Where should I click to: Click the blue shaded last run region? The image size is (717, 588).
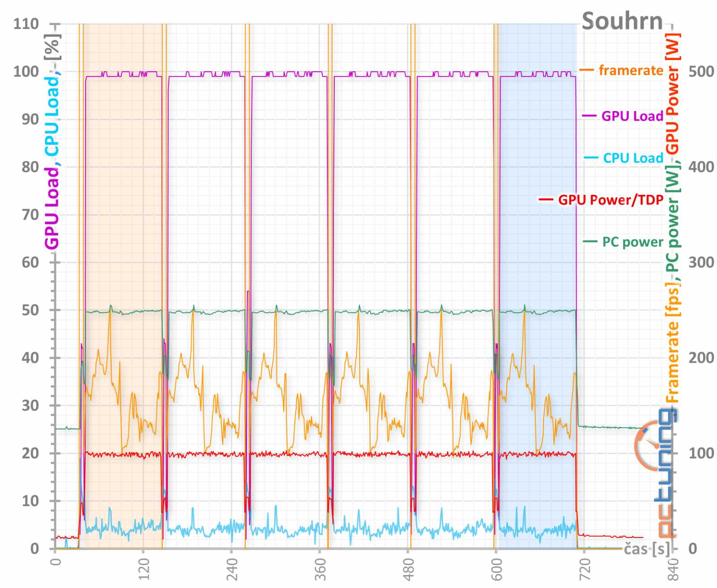tap(538, 287)
